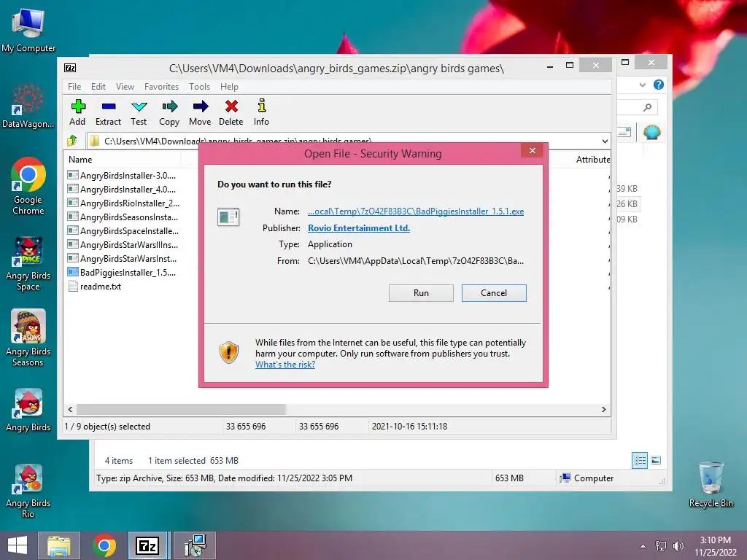Switch to details view in Explorer window
Viewport: 747px width, 560px height.
(639, 460)
